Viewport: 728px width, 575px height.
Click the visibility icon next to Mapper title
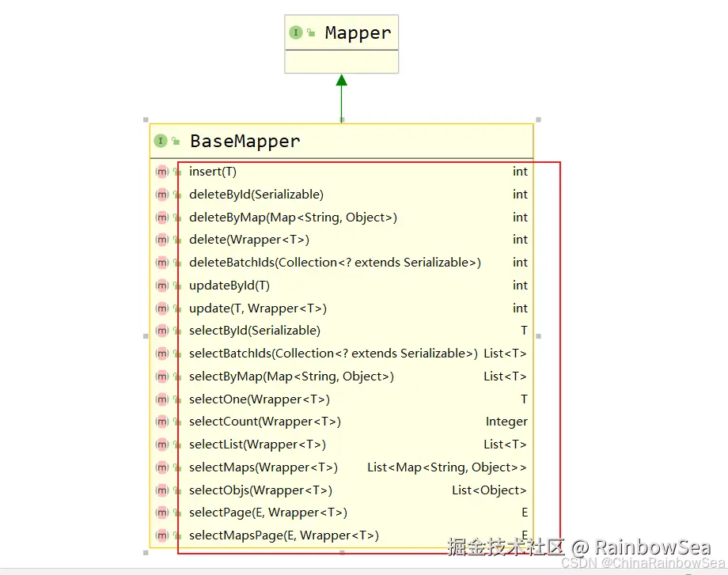pyautogui.click(x=311, y=32)
